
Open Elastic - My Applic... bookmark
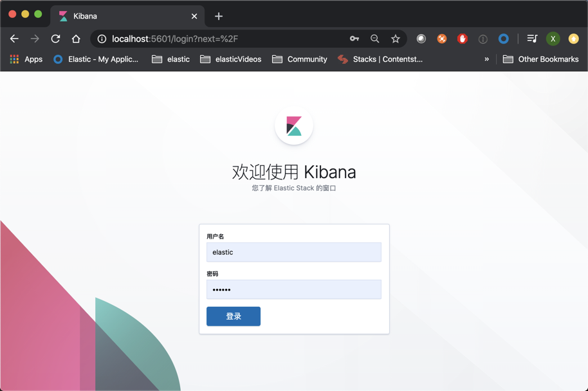96,59
